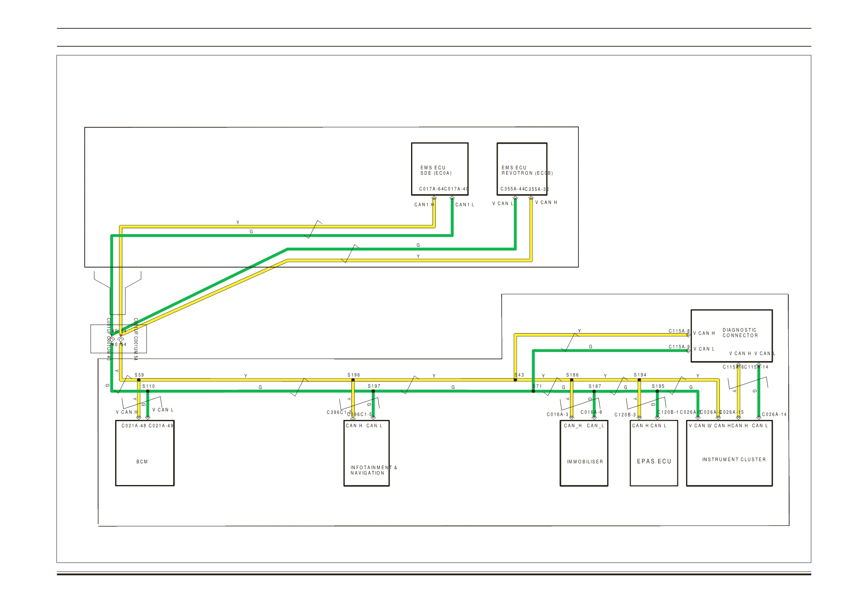Select splice node S197
Viewport: 868px width, 614px height.
pos(373,391)
